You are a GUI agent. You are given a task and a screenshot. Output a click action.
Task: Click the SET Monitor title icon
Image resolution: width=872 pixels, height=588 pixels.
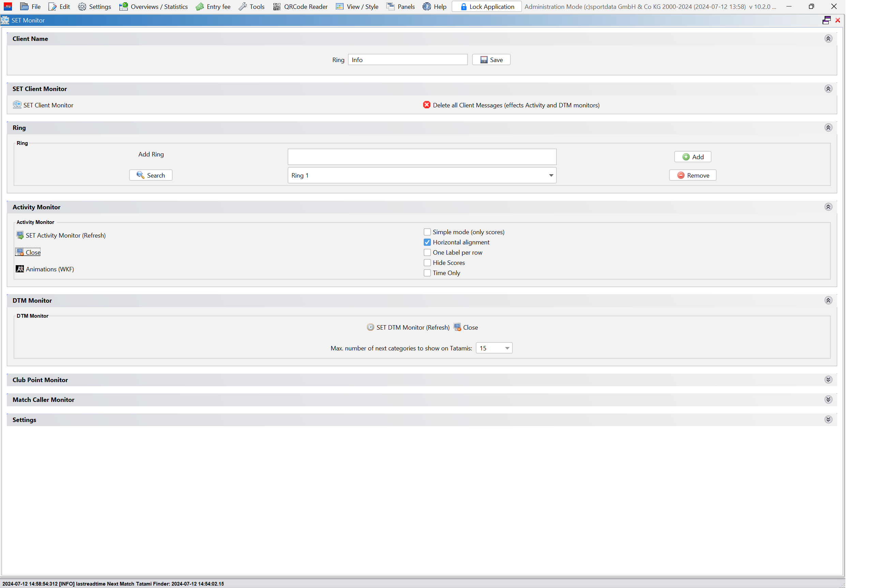5,20
